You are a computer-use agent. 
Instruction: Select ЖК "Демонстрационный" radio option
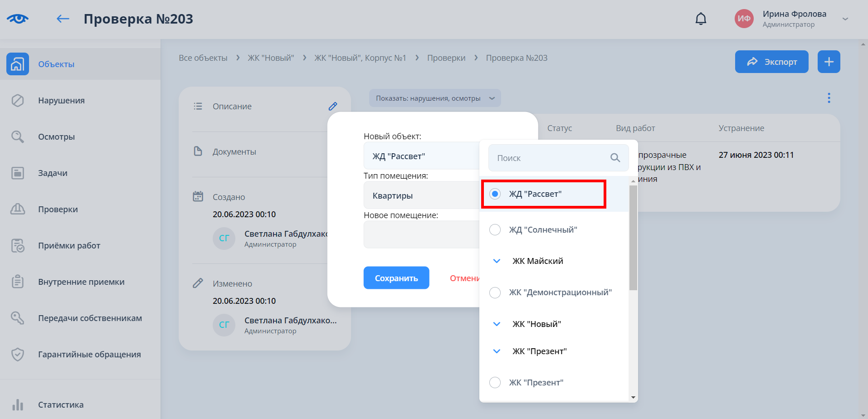tap(495, 292)
